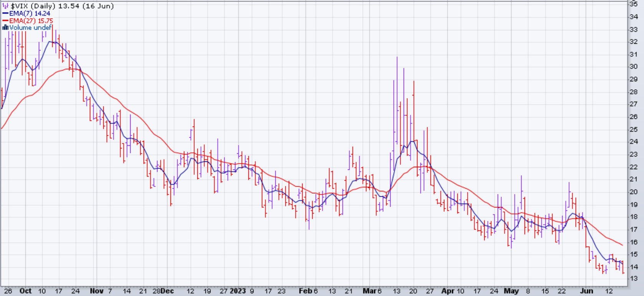Click the Dec label on date axis
644x296 pixels.
pyautogui.click(x=167, y=291)
